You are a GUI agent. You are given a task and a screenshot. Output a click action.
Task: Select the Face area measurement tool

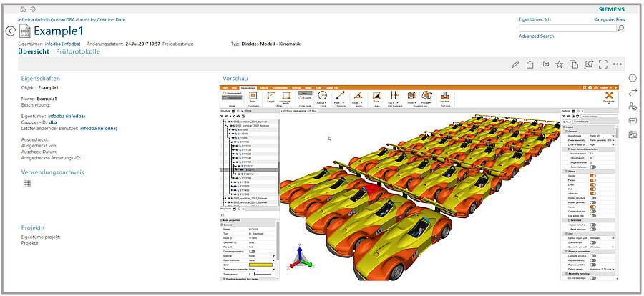[x=376, y=97]
